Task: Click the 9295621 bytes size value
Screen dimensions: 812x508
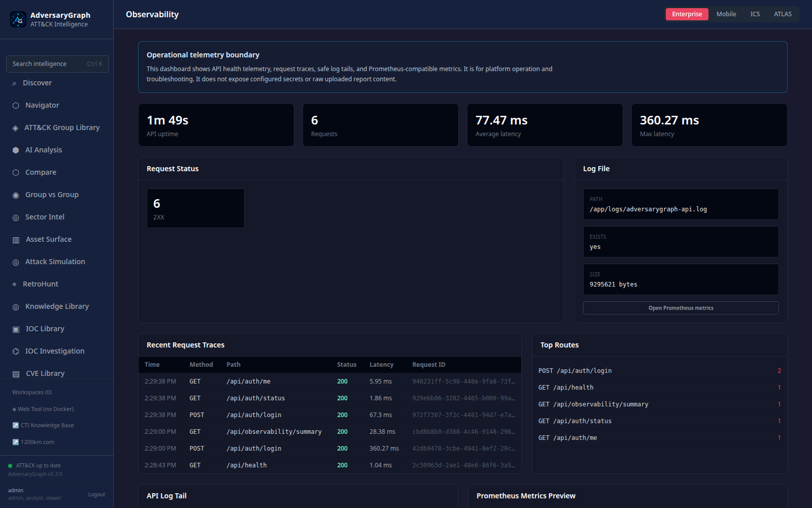Action: 613,284
